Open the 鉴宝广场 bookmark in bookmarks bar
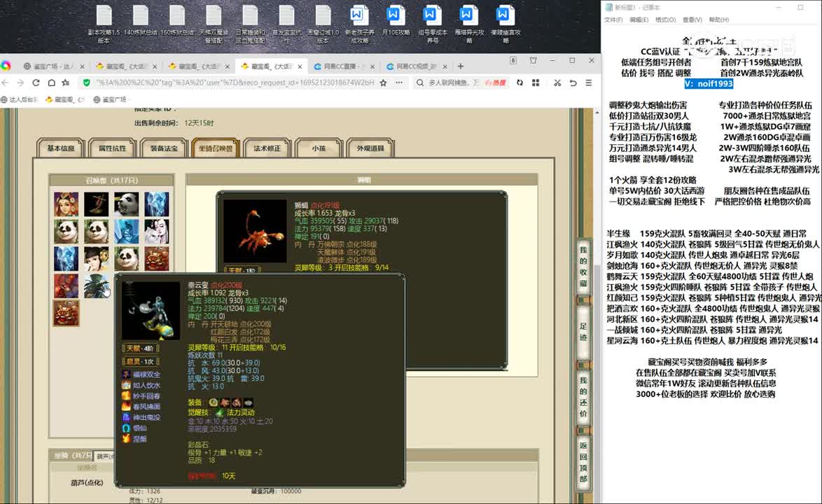 (x=109, y=99)
